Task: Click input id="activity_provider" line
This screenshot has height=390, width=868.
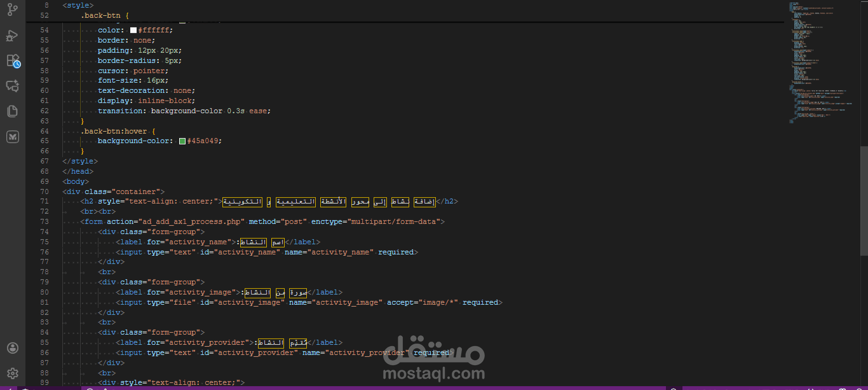Action: click(x=285, y=353)
